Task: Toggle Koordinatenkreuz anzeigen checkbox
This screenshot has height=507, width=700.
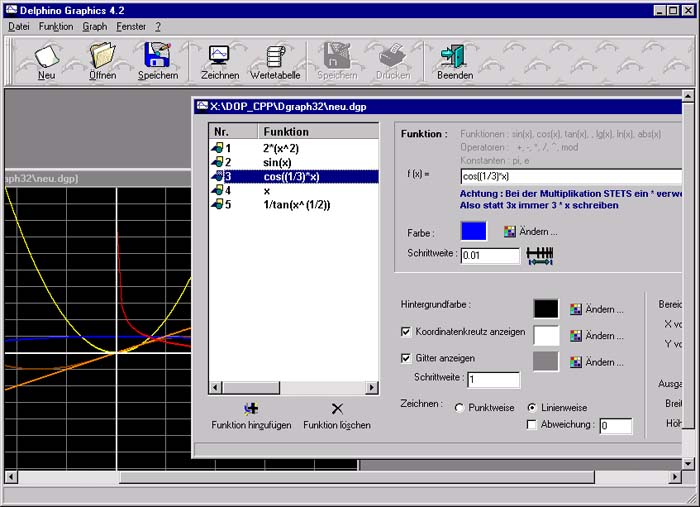Action: point(405,332)
